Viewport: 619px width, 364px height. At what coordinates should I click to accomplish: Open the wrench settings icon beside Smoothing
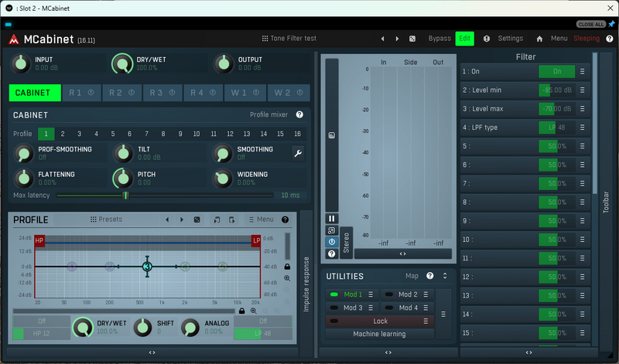[x=298, y=153]
